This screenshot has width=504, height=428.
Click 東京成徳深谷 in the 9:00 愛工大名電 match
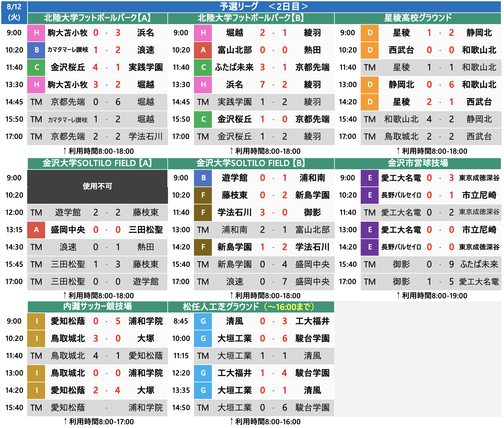(x=479, y=178)
